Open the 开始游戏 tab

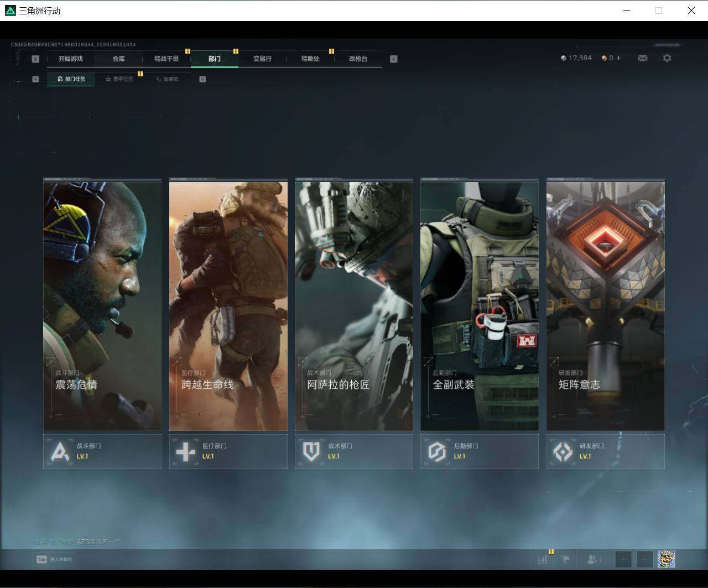(71, 59)
